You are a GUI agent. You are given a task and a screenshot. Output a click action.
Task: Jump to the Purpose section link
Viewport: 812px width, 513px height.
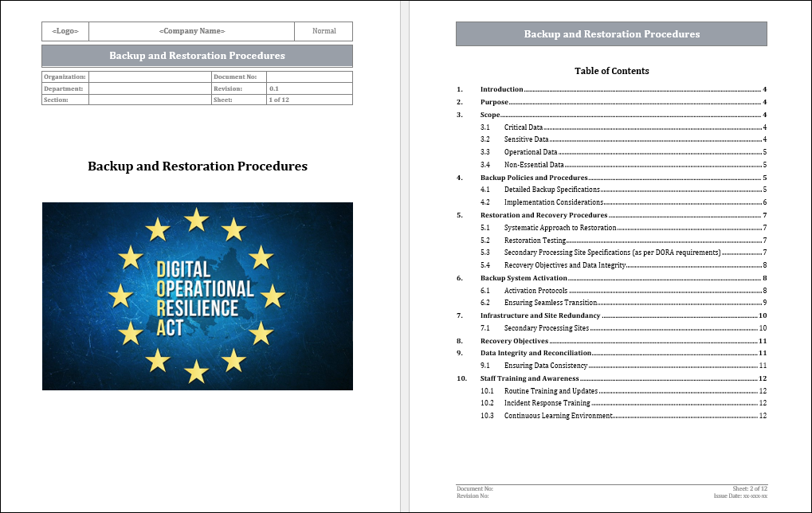pos(494,103)
